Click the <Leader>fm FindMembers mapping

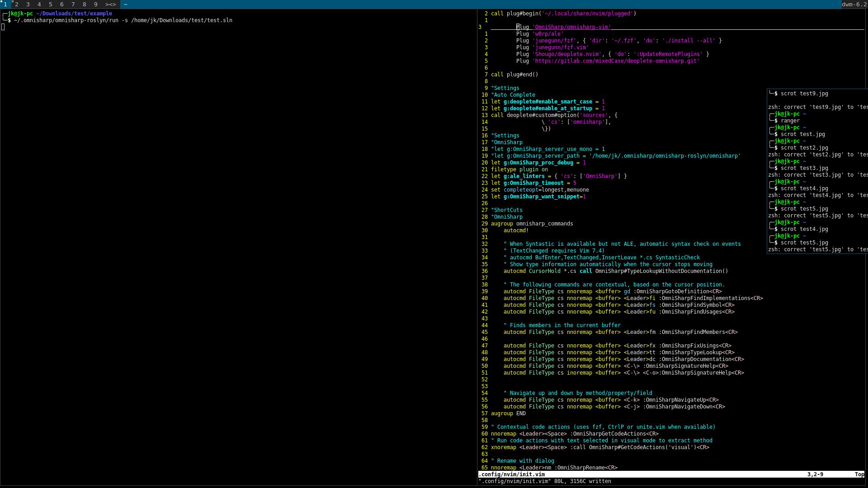click(x=621, y=332)
